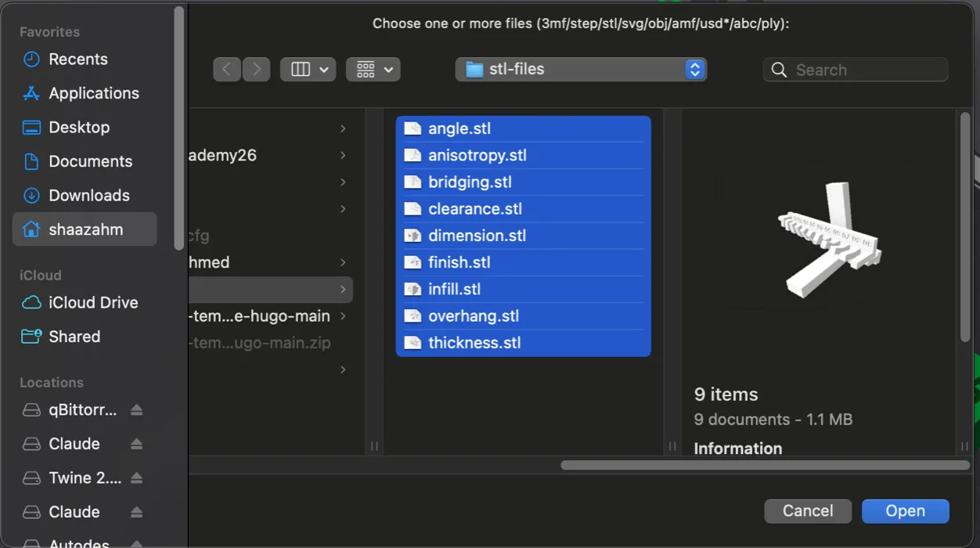This screenshot has width=980, height=548.
Task: Go back to the previous folder
Action: pos(226,69)
